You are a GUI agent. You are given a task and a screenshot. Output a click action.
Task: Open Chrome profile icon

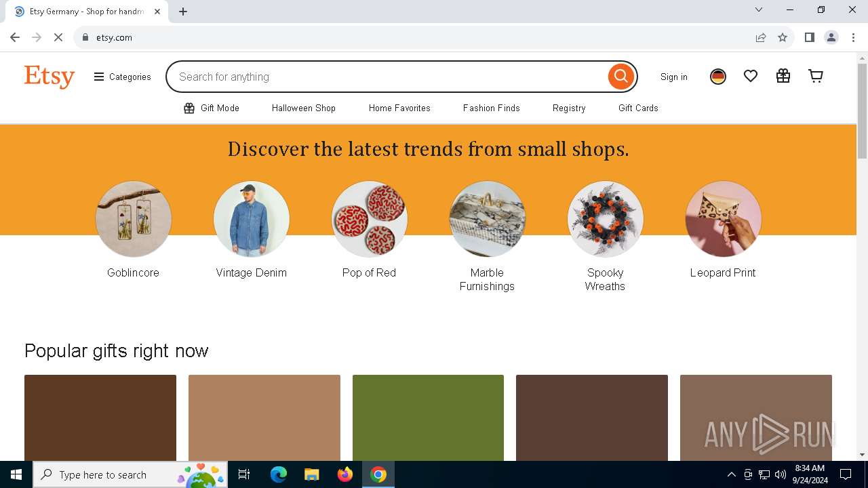pos(831,37)
